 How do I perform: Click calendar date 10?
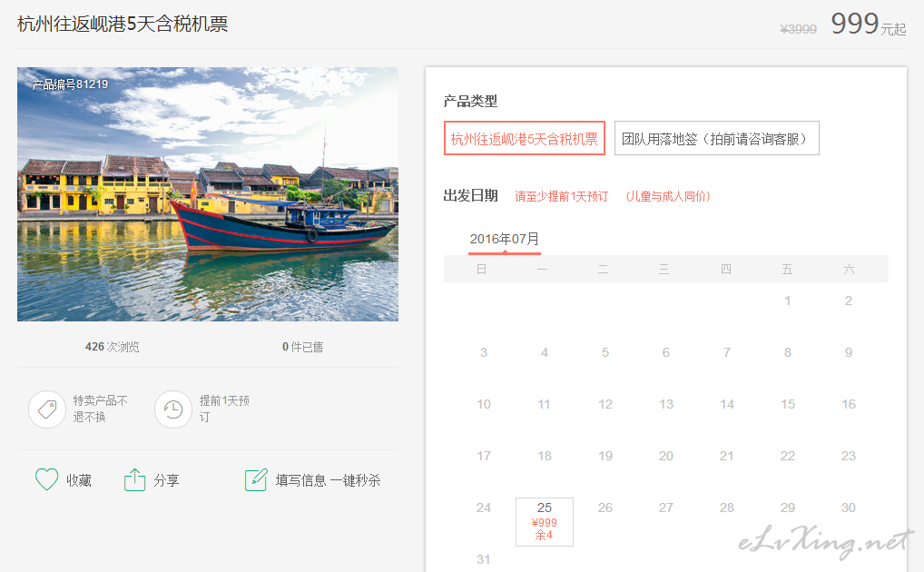click(x=483, y=405)
